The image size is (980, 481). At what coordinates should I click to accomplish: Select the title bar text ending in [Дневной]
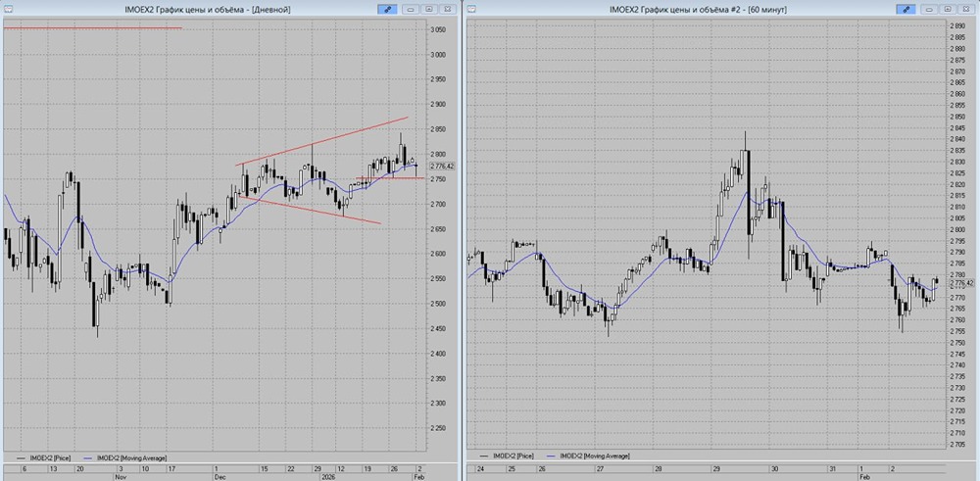coord(208,10)
